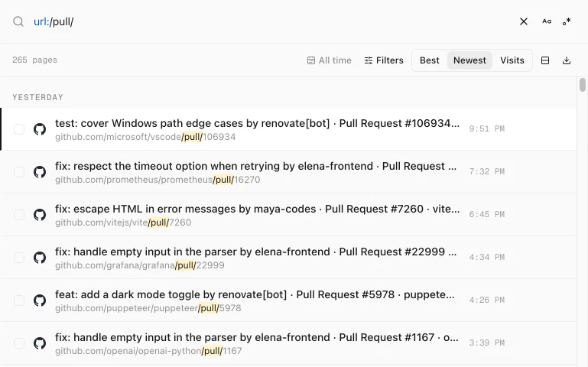The width and height of the screenshot is (588, 367).
Task: Click URL github.com/prometheus/prometheus/pull/16270
Action: [158, 180]
